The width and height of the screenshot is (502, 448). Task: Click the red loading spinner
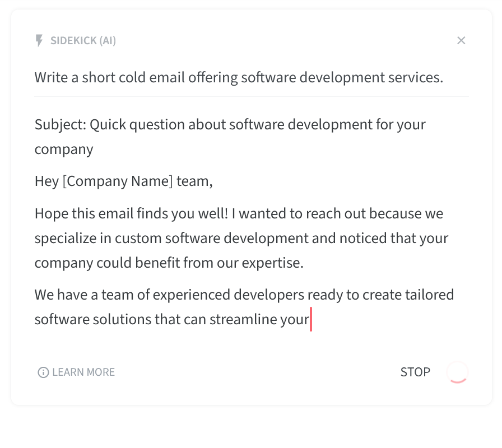(x=457, y=372)
